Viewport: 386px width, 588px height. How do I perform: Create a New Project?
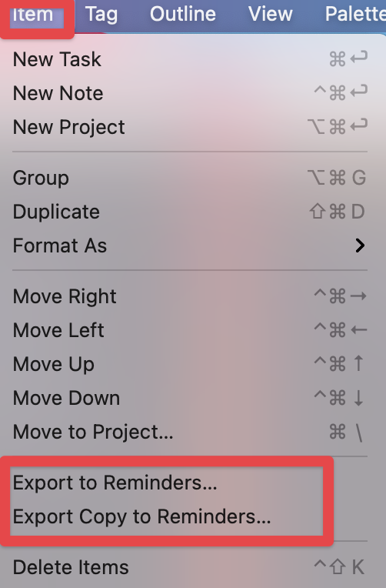[190, 127]
